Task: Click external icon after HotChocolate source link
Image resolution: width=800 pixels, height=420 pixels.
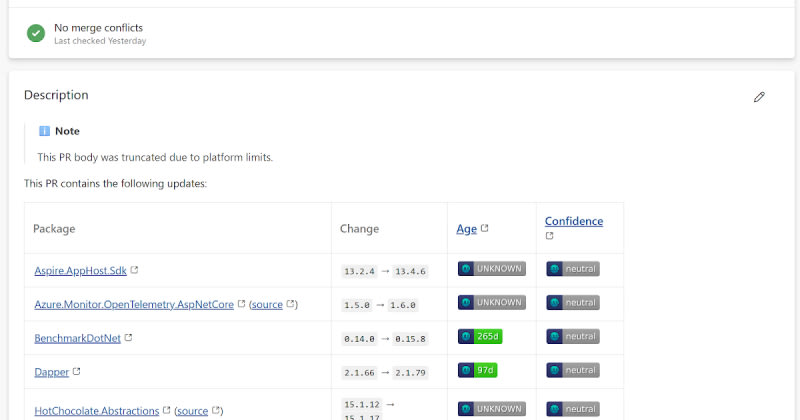Action: [x=216, y=410]
